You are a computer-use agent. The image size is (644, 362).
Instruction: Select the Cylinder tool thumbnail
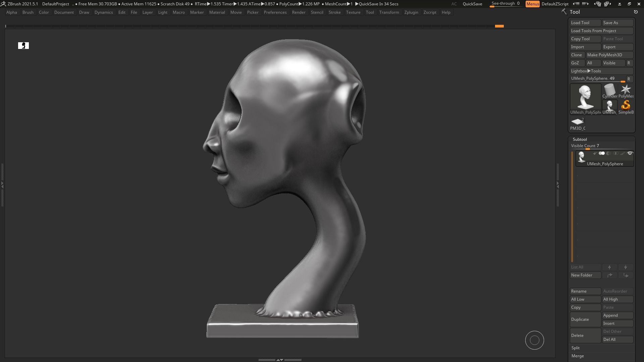click(x=609, y=91)
